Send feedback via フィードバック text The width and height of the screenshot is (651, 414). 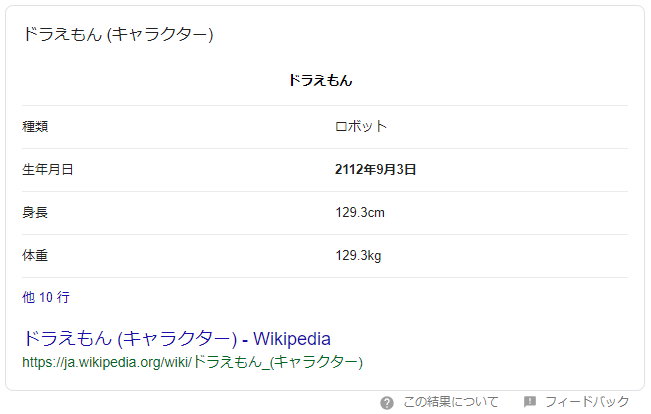click(587, 402)
